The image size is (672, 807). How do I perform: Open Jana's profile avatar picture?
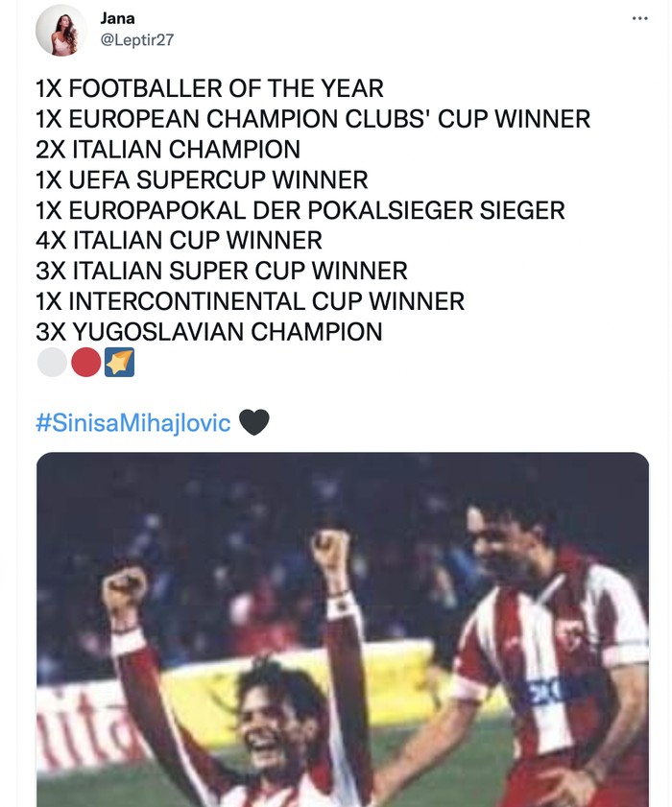[61, 31]
